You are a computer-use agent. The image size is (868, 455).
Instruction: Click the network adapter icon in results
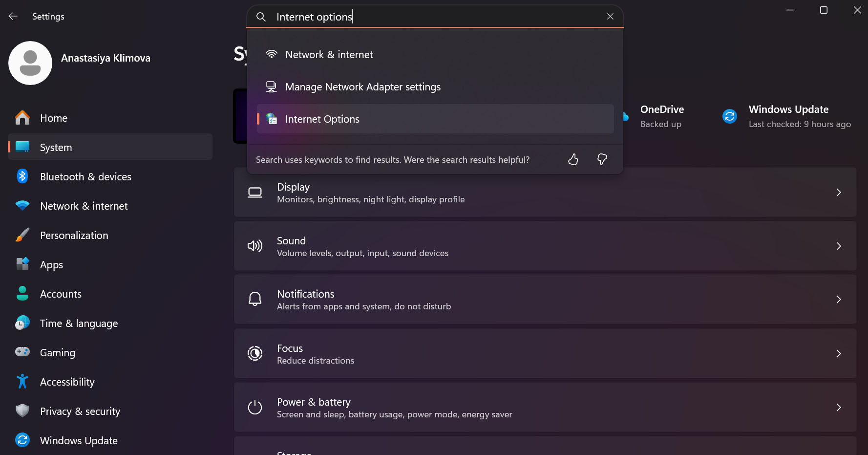point(272,87)
